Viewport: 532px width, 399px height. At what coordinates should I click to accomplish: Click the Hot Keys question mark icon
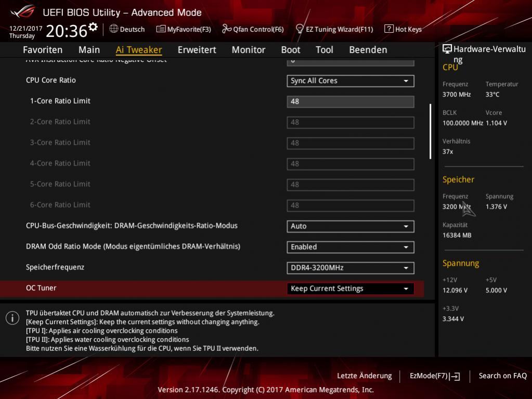click(388, 29)
